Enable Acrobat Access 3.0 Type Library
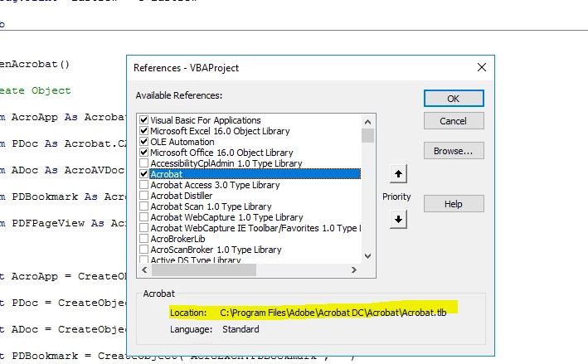588x364 pixels. pos(143,185)
